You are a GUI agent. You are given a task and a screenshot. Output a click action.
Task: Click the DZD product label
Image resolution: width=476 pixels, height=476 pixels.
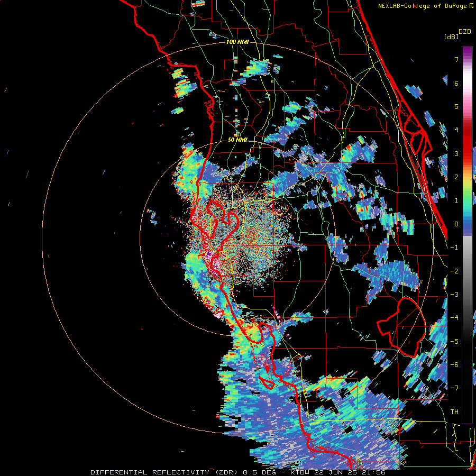coord(465,32)
